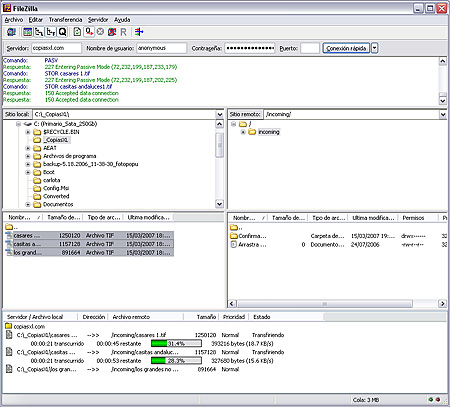The width and height of the screenshot is (450, 407).
Task: Open the Ayuda menu
Action: [122, 20]
